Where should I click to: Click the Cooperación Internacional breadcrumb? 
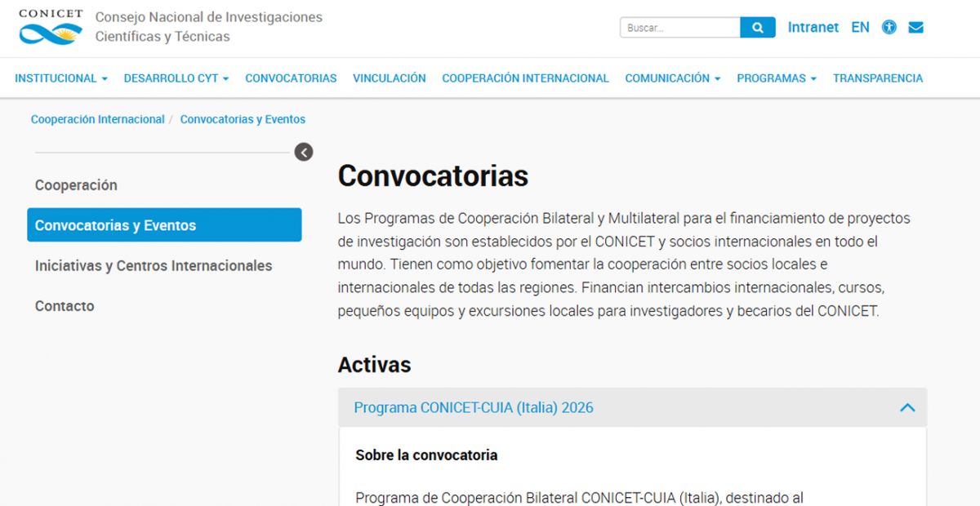[98, 119]
